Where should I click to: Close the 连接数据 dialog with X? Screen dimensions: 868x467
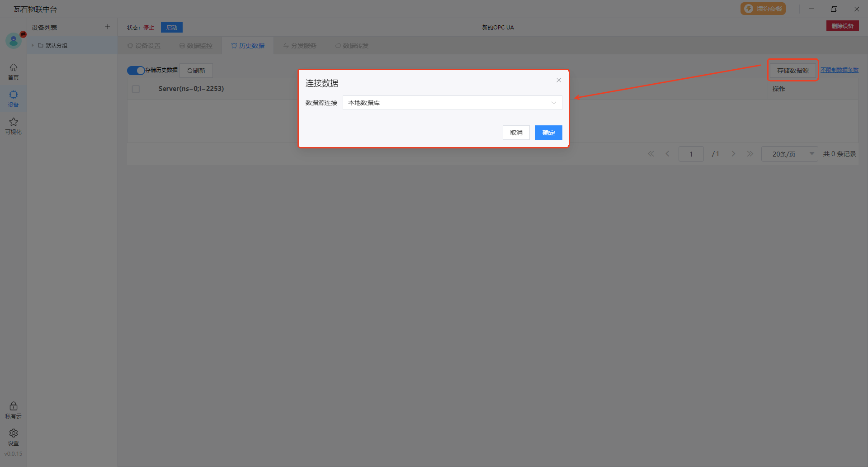pyautogui.click(x=559, y=80)
